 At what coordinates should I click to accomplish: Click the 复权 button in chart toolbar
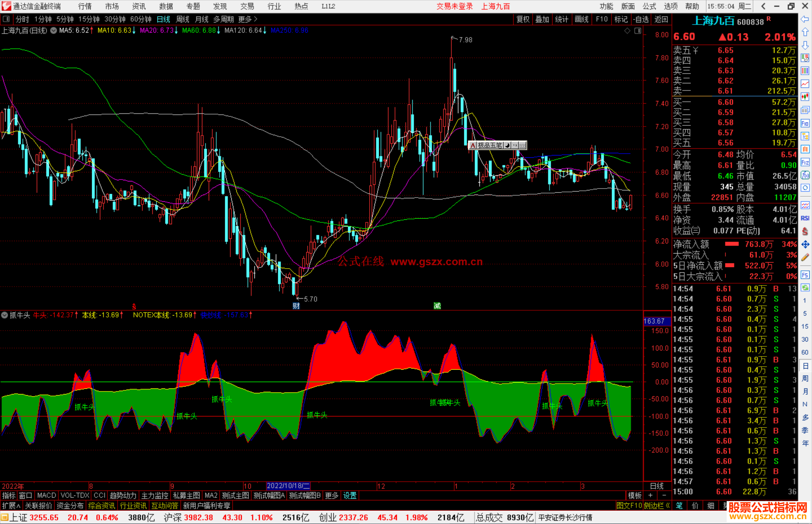(523, 19)
